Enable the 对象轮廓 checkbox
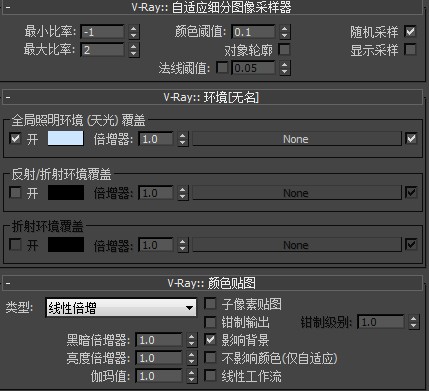Image resolution: width=429 pixels, height=391 pixels. [284, 49]
